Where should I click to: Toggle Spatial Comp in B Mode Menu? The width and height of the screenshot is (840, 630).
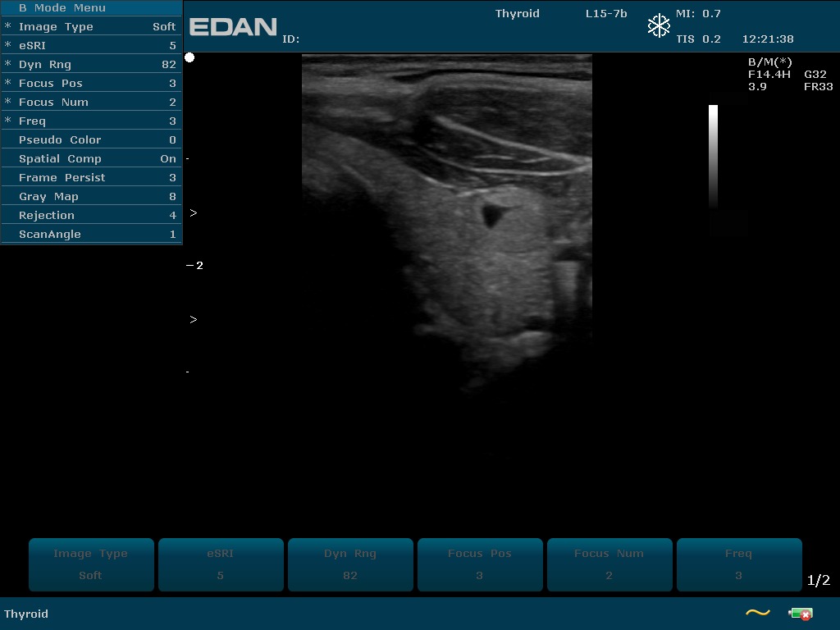91,159
